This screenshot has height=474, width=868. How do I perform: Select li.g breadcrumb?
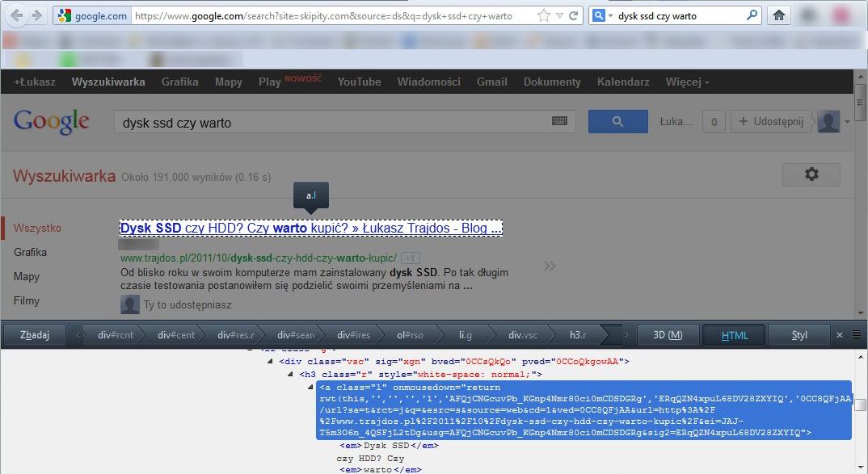tap(466, 334)
